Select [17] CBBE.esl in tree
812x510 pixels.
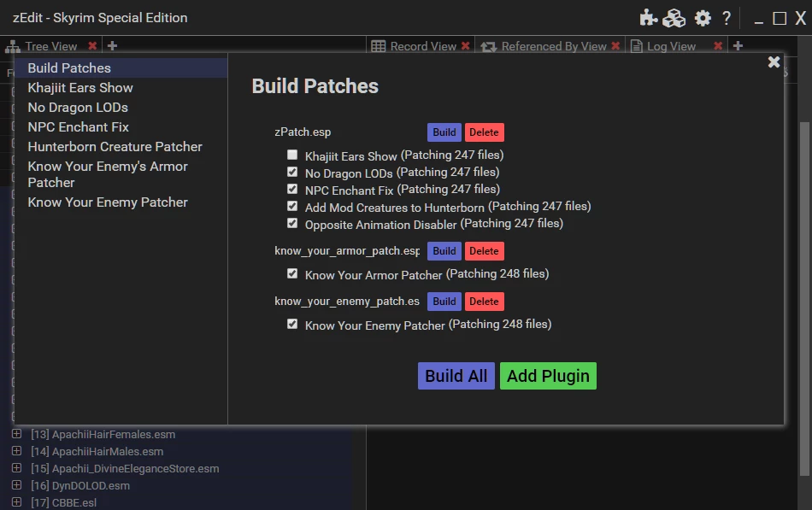[64, 503]
